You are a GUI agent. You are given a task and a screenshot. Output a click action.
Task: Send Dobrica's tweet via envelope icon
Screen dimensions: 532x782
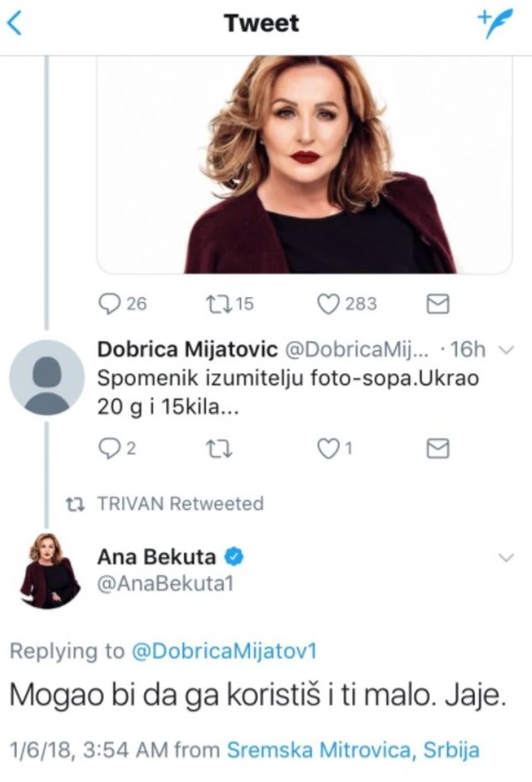click(x=438, y=449)
